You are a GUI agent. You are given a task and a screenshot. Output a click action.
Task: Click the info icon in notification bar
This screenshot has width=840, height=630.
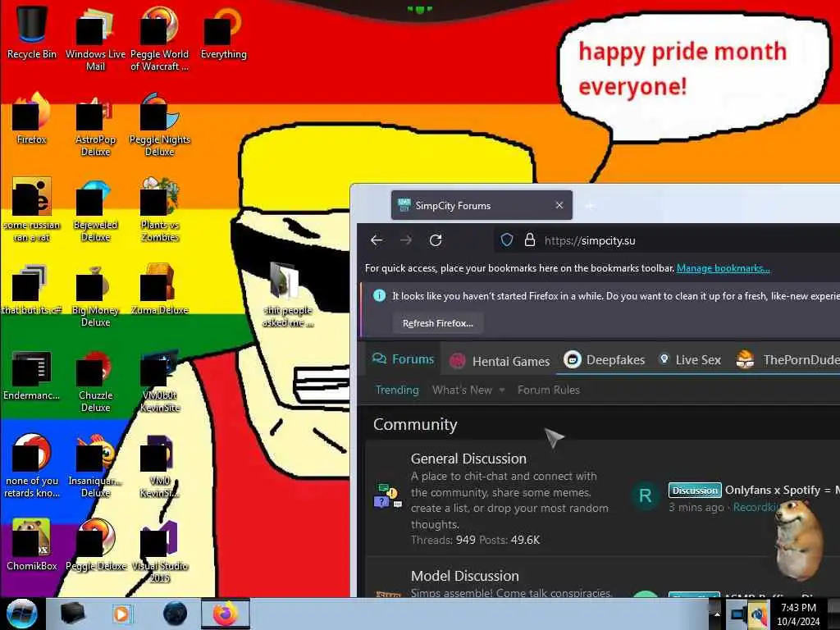[x=379, y=295]
